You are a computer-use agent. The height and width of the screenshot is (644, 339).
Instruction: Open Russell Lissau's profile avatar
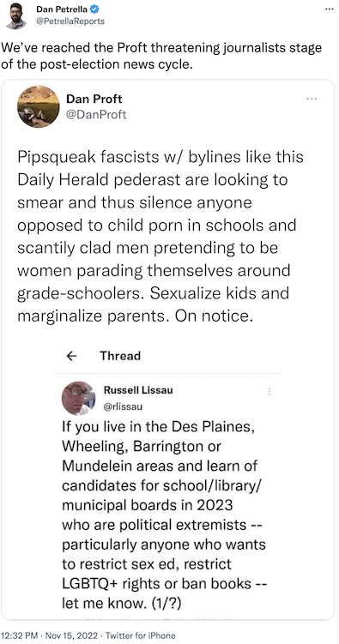pyautogui.click(x=78, y=398)
